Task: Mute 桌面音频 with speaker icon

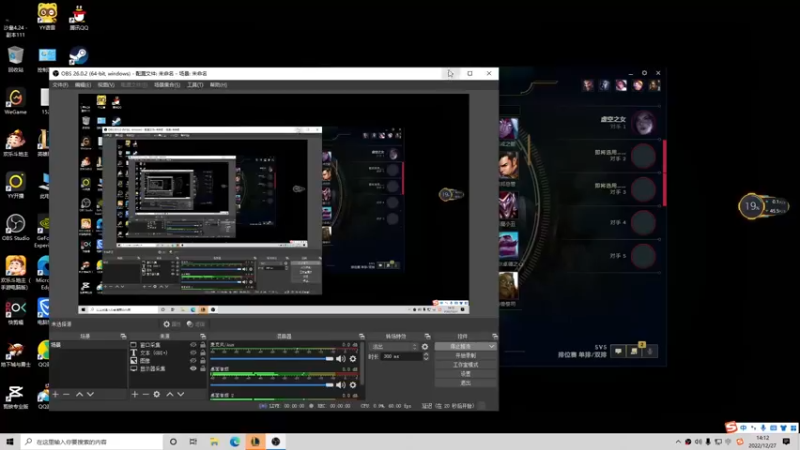Action: pyautogui.click(x=341, y=385)
